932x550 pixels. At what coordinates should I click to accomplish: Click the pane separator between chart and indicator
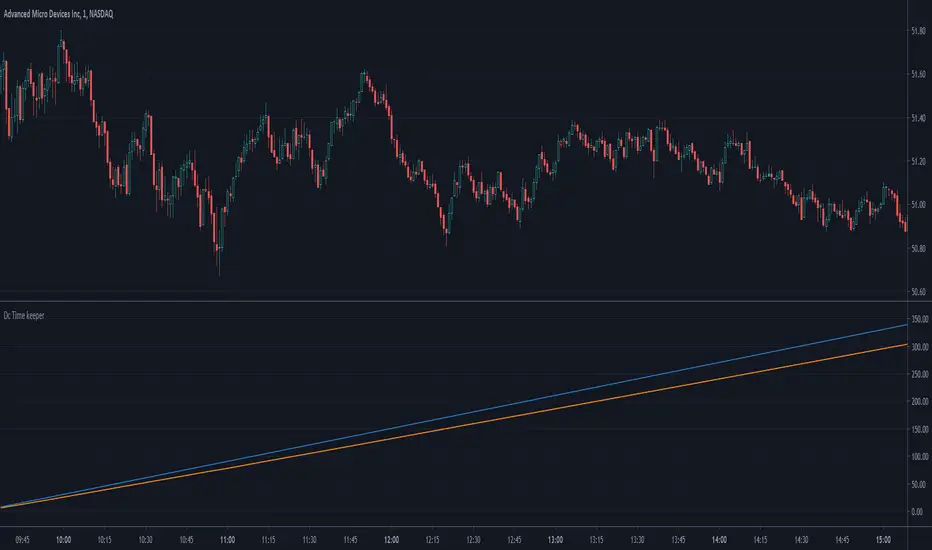(454, 301)
